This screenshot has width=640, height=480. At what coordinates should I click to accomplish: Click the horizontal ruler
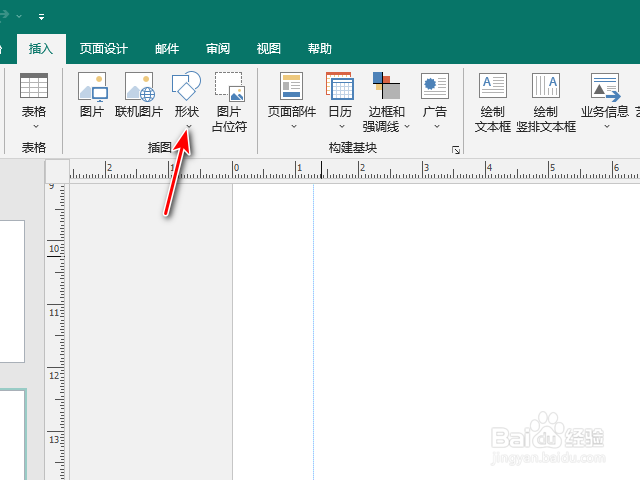click(x=355, y=170)
